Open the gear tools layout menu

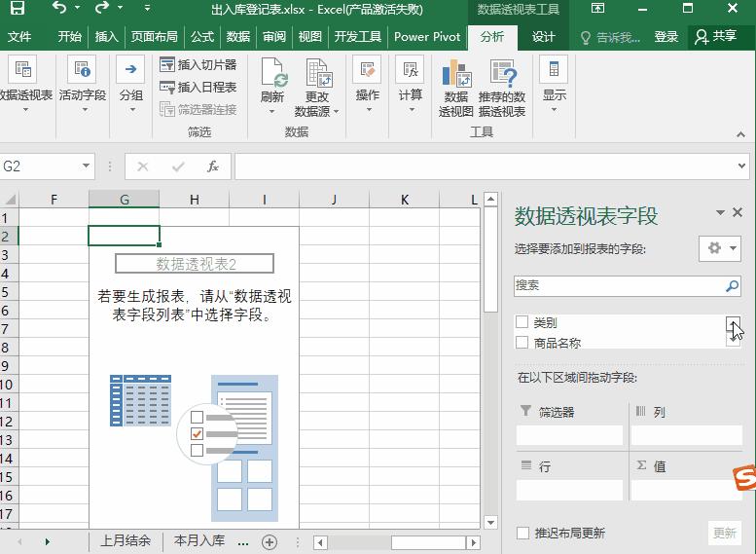coord(720,248)
